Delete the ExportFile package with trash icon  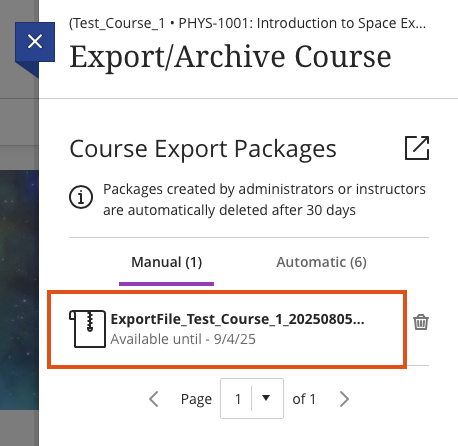coord(421,322)
